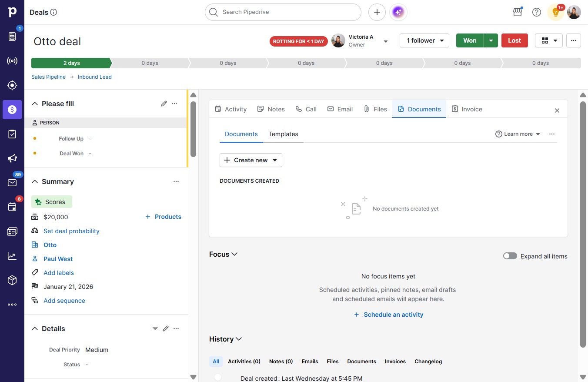Open Projects clipboard icon in the sidebar

click(12, 134)
